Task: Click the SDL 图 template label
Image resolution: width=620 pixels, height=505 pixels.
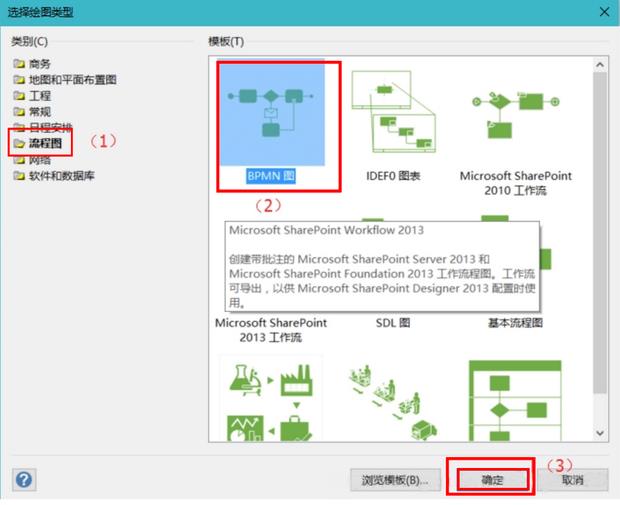Action: pos(393,323)
